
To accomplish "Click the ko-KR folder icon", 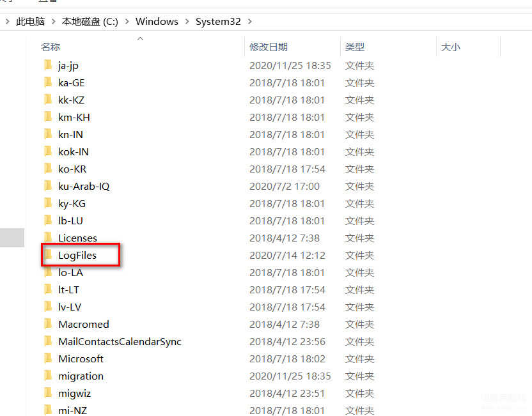I will coord(48,169).
